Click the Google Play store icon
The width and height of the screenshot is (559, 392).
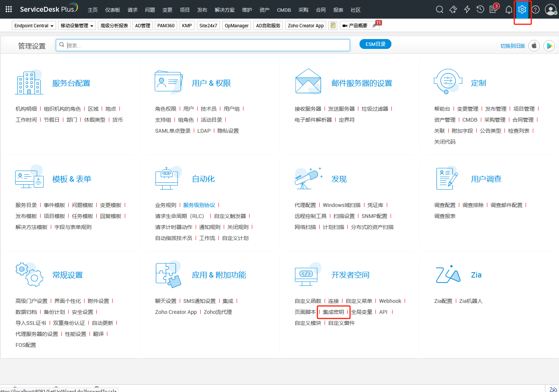(549, 45)
